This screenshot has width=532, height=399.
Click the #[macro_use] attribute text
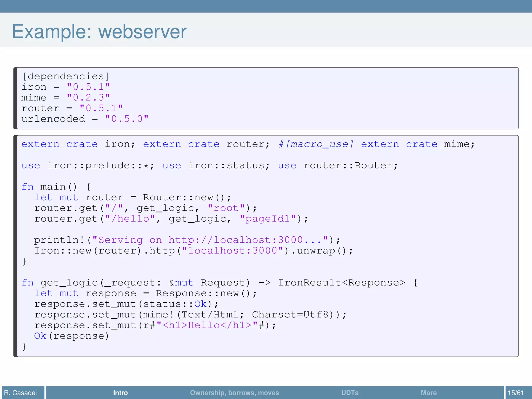[316, 144]
